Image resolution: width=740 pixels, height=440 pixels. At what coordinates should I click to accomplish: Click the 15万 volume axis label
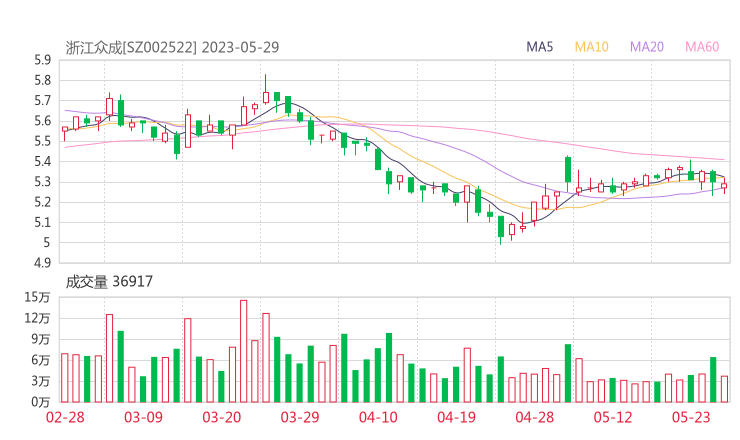[x=37, y=297]
